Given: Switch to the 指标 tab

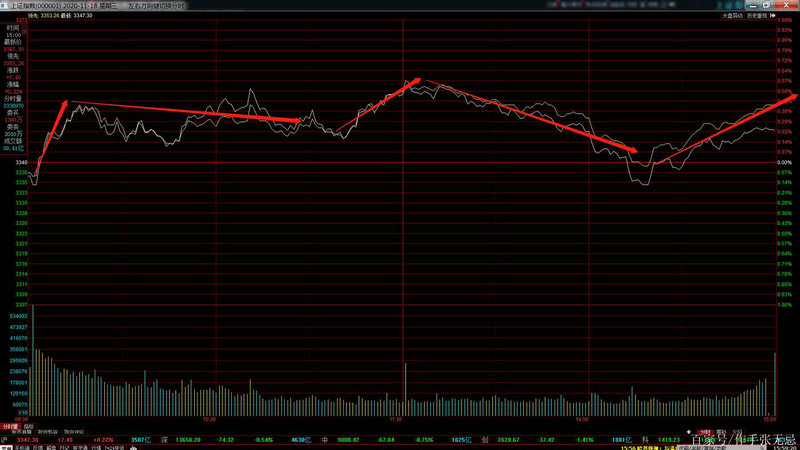Looking at the screenshot, I should pos(29,425).
